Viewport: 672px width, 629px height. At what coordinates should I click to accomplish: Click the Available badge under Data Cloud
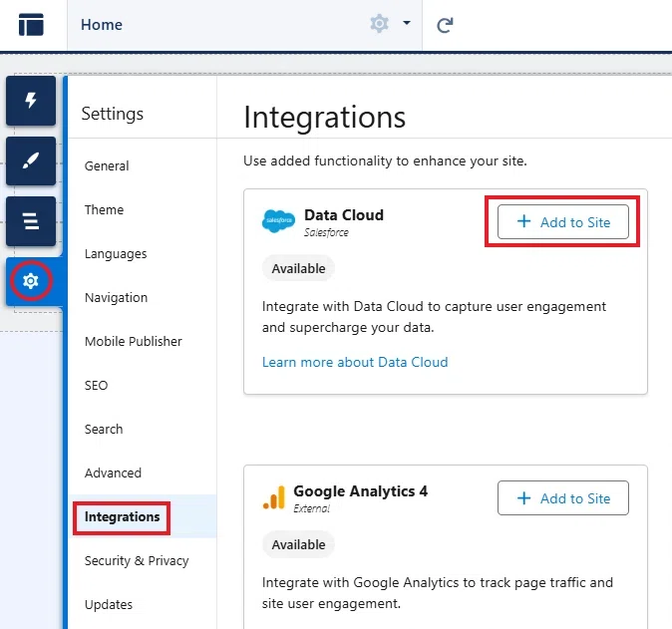pos(298,268)
